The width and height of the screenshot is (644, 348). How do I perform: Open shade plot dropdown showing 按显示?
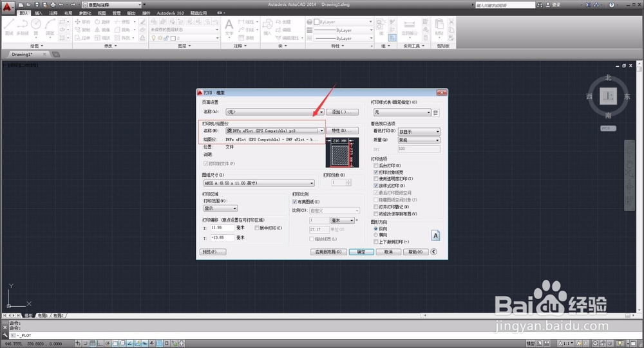419,132
